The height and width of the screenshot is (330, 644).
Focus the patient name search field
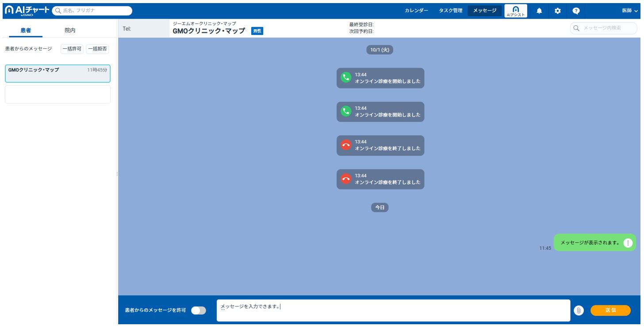[92, 10]
